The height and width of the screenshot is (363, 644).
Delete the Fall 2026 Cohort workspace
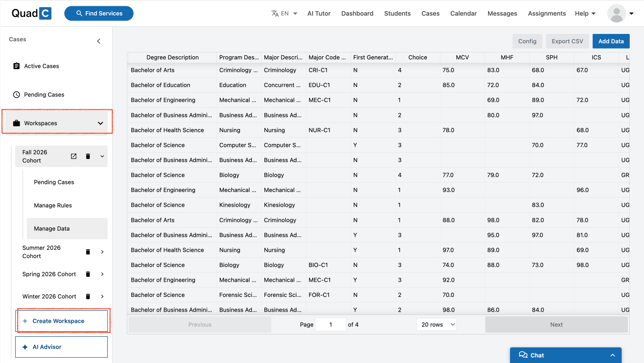click(88, 156)
